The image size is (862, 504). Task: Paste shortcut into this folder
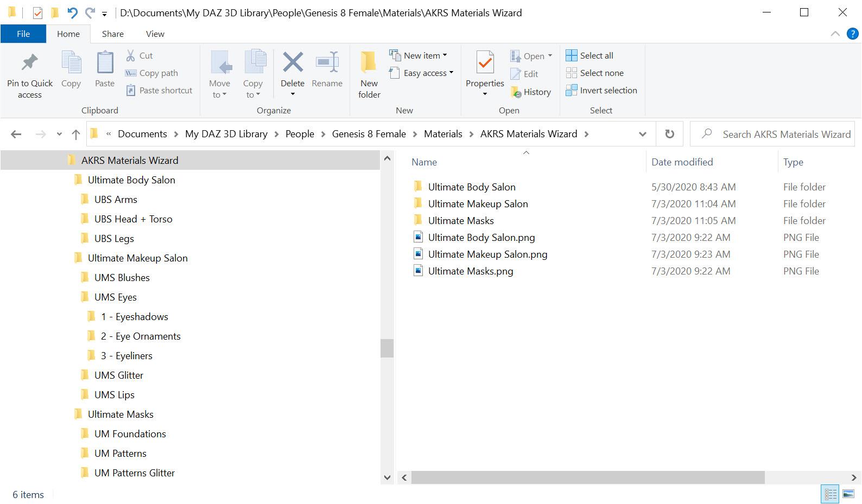[159, 90]
